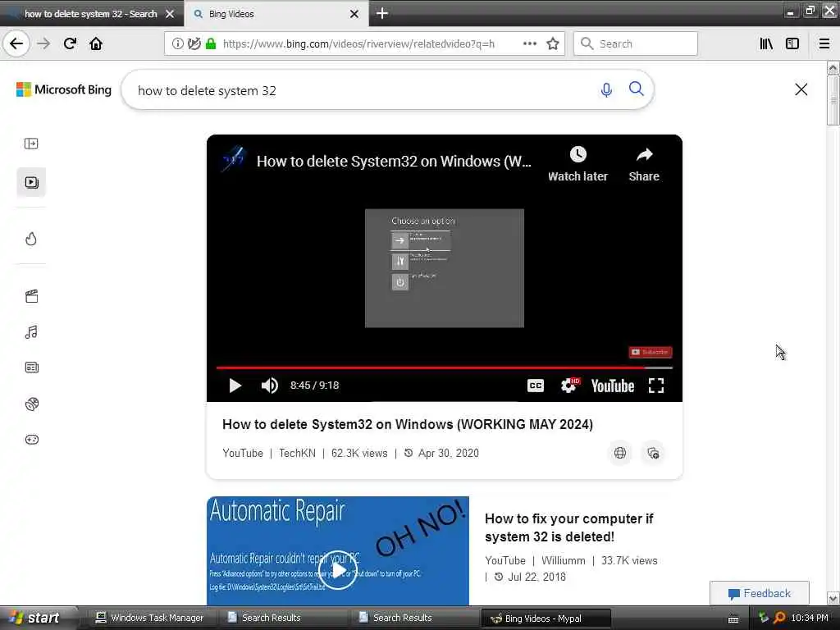Enter fullscreen video mode
The image size is (840, 630).
(x=656, y=386)
